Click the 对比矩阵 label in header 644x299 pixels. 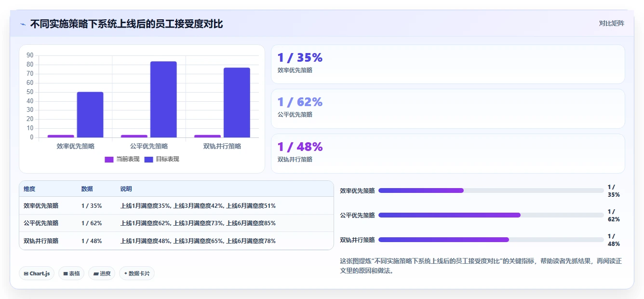[x=611, y=24]
